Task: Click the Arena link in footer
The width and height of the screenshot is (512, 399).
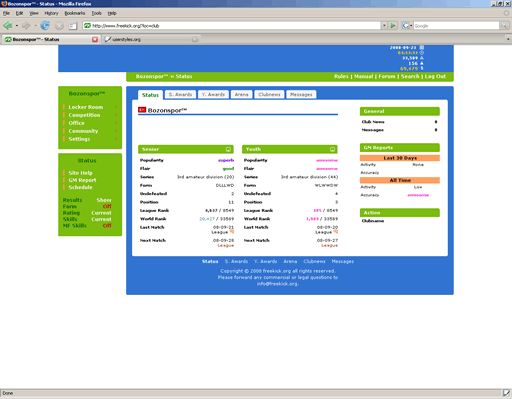Action: [290, 261]
